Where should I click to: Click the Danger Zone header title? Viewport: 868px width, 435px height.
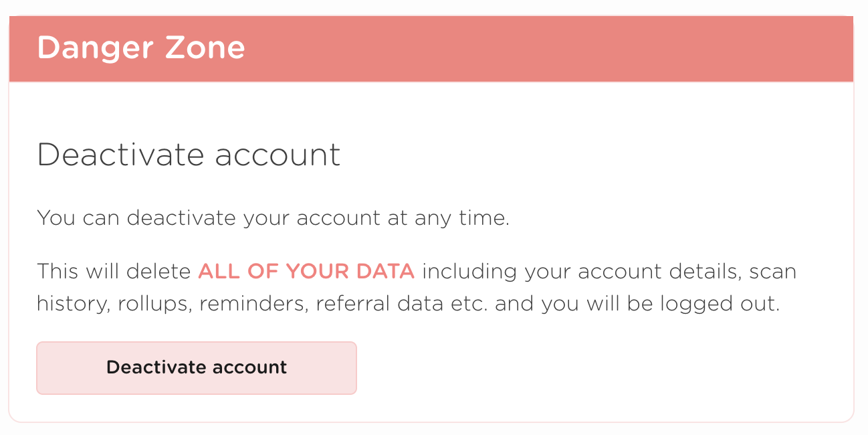click(141, 48)
